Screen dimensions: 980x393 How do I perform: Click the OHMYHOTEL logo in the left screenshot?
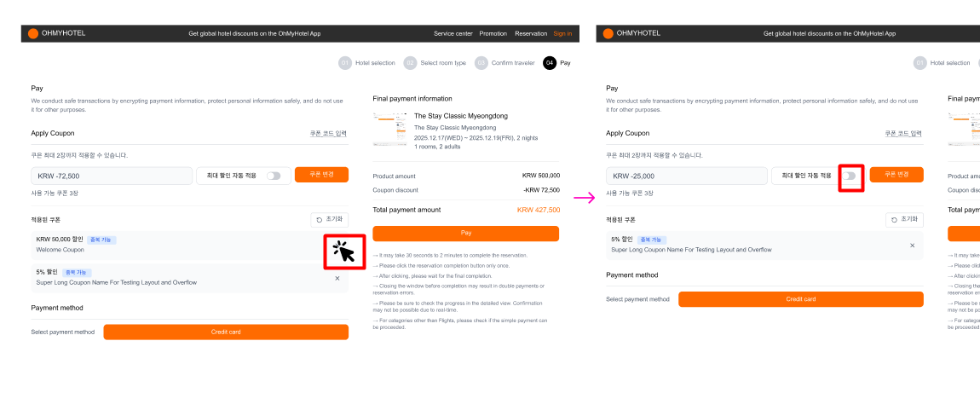pos(57,33)
